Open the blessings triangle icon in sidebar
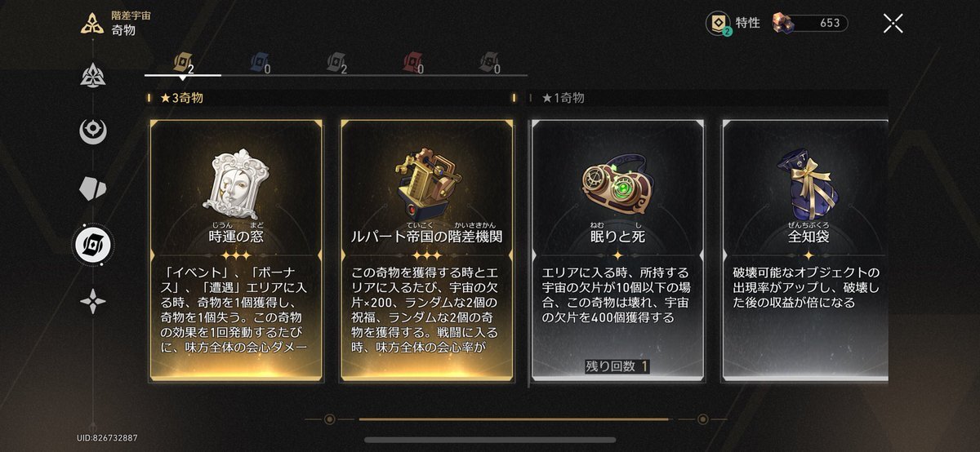The width and height of the screenshot is (980, 452). 92,76
